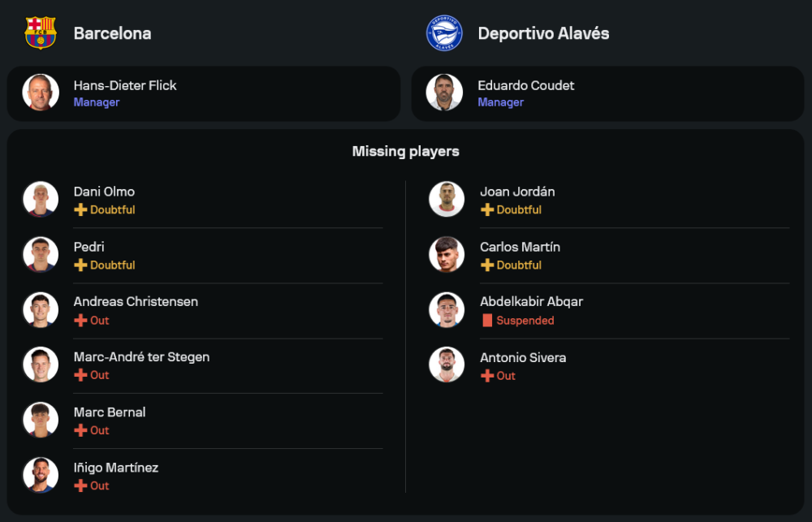Open Hans-Dieter Flick's manager photo

point(41,93)
